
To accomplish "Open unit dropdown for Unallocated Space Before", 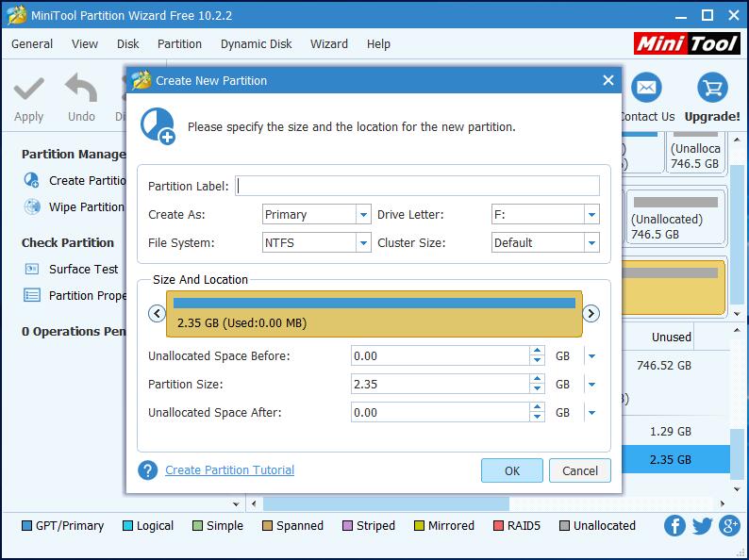I will [591, 356].
